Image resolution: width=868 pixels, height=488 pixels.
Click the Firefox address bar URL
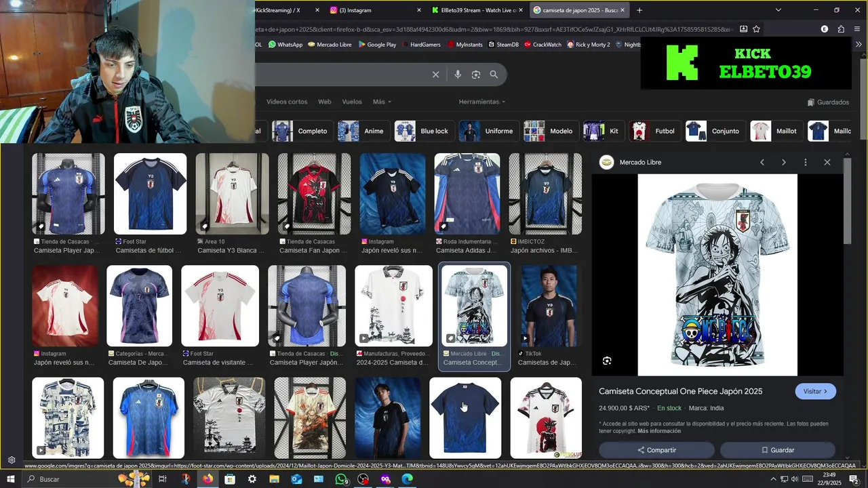pos(495,29)
